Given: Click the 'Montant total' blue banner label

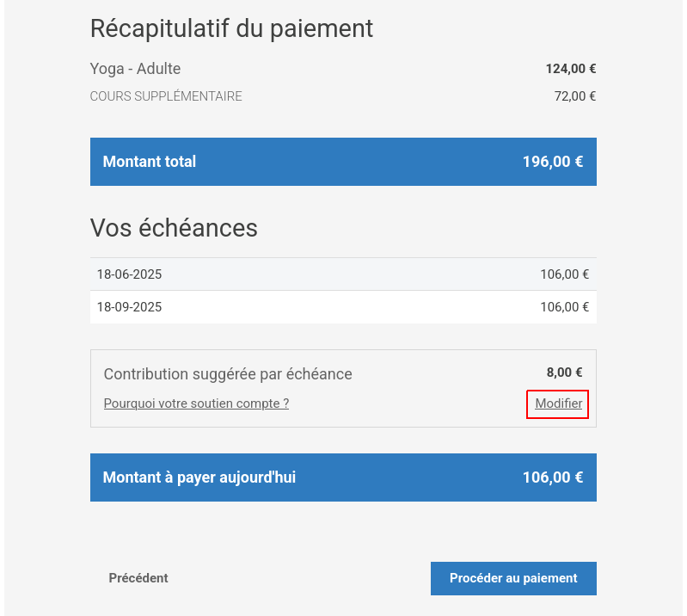Looking at the screenshot, I should click(150, 162).
